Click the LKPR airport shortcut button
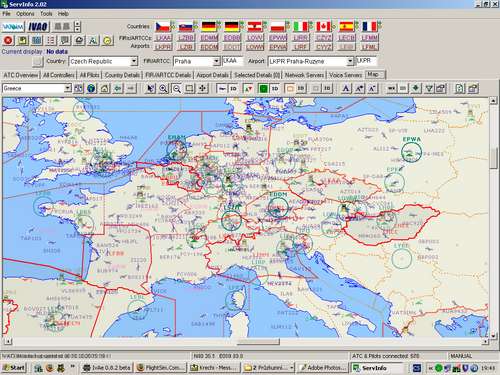Screen dimensions: 500x375 tap(163, 47)
